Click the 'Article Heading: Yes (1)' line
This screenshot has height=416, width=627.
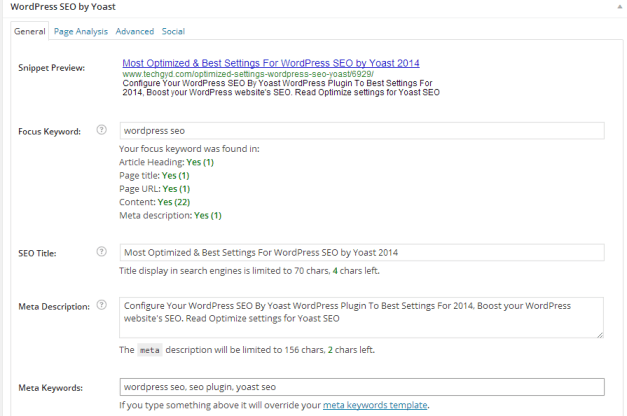[x=166, y=162]
